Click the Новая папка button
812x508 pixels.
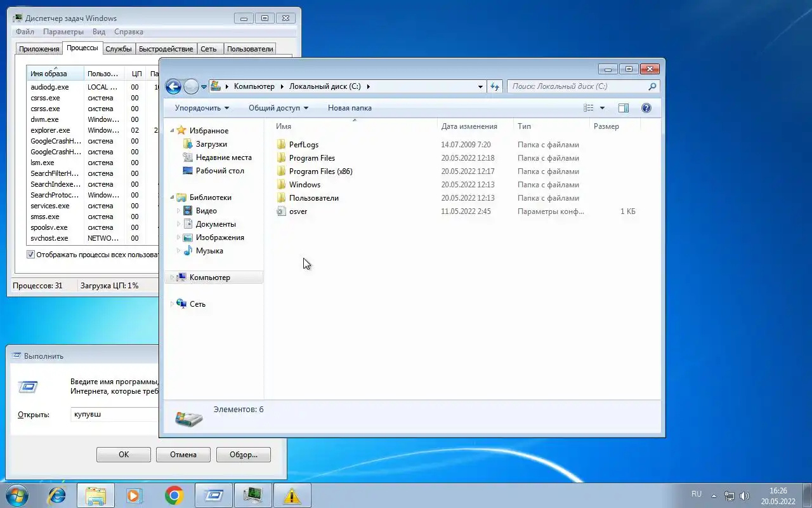[x=350, y=108]
